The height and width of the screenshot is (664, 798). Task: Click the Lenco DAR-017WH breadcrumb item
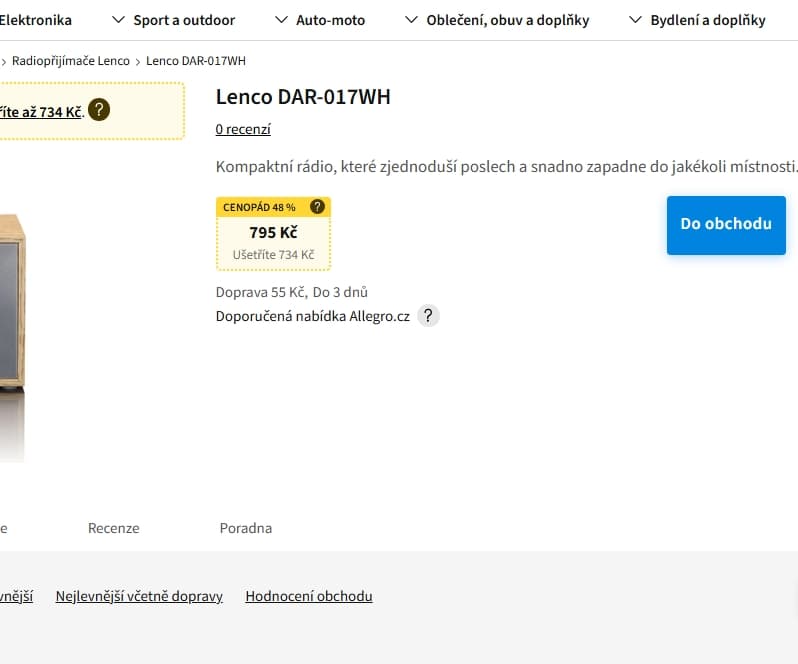(x=195, y=61)
